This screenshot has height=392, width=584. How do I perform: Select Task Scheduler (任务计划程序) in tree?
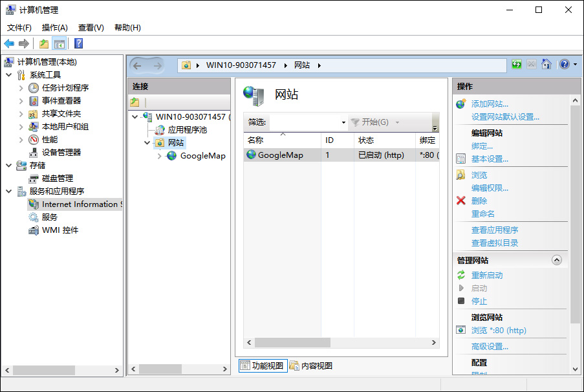pyautogui.click(x=65, y=88)
